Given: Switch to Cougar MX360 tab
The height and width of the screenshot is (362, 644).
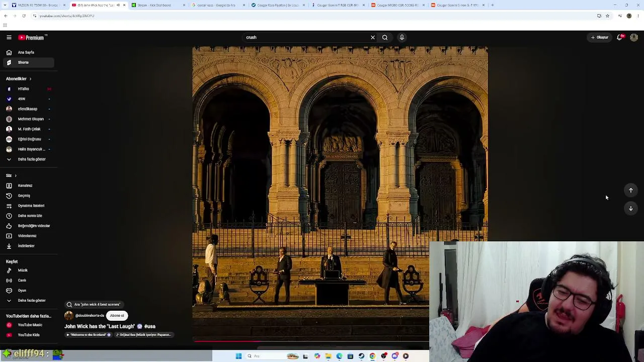Looking at the screenshot, I should [397, 5].
